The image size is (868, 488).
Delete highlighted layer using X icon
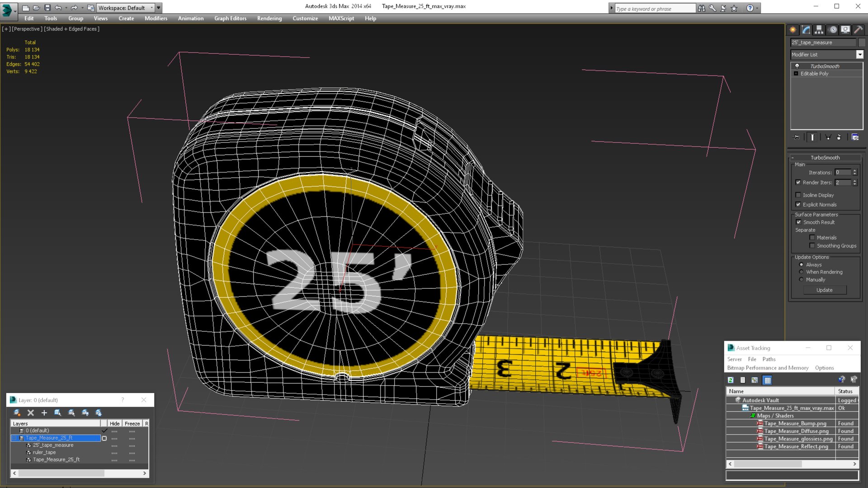tap(31, 413)
